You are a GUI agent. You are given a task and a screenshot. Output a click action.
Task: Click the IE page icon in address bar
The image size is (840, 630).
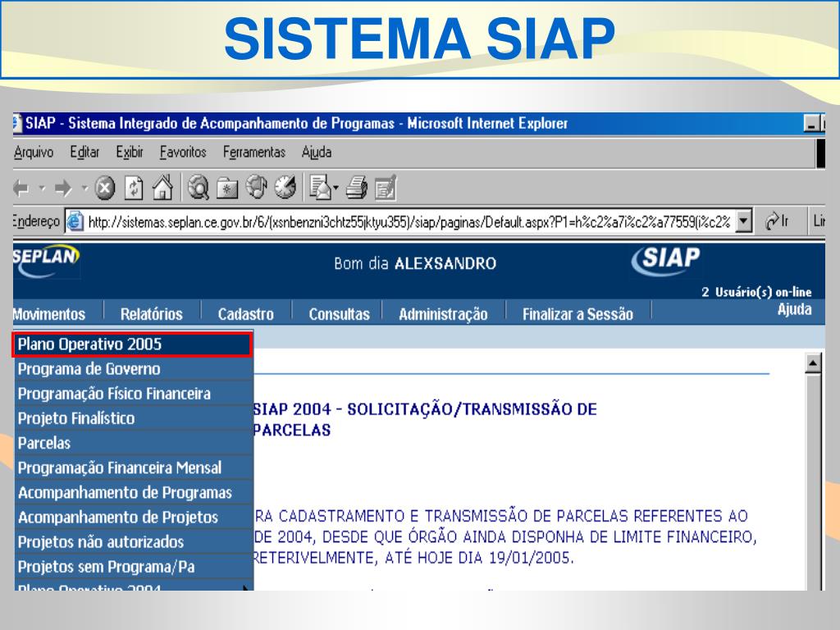tap(75, 221)
